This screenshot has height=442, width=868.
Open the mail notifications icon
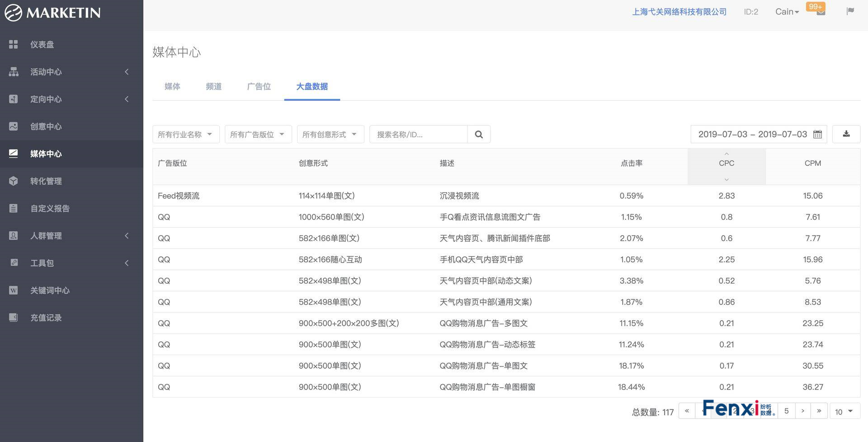point(821,12)
